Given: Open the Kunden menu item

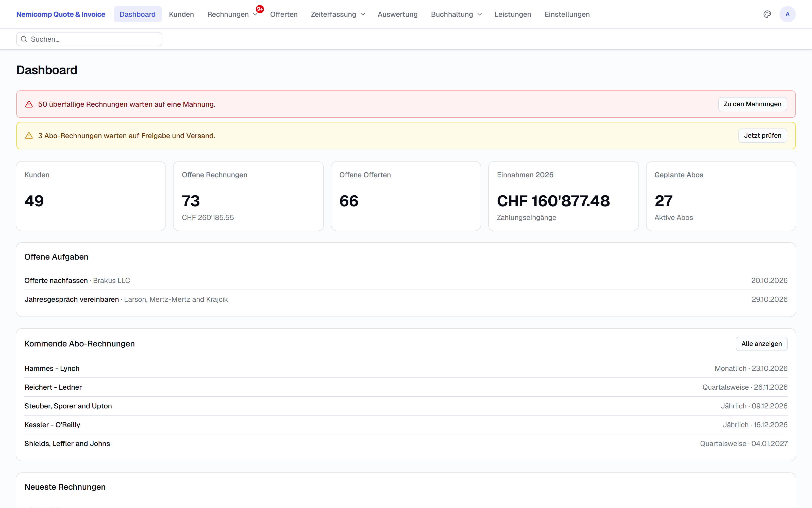Looking at the screenshot, I should pos(181,14).
